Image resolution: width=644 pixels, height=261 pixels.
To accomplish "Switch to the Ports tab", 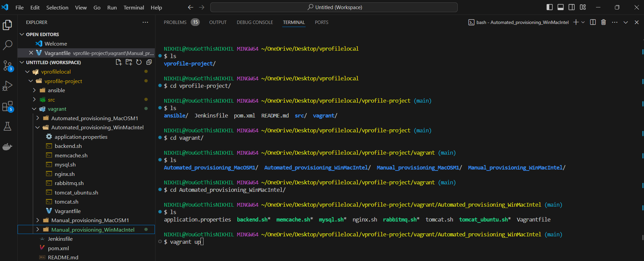I will point(321,22).
